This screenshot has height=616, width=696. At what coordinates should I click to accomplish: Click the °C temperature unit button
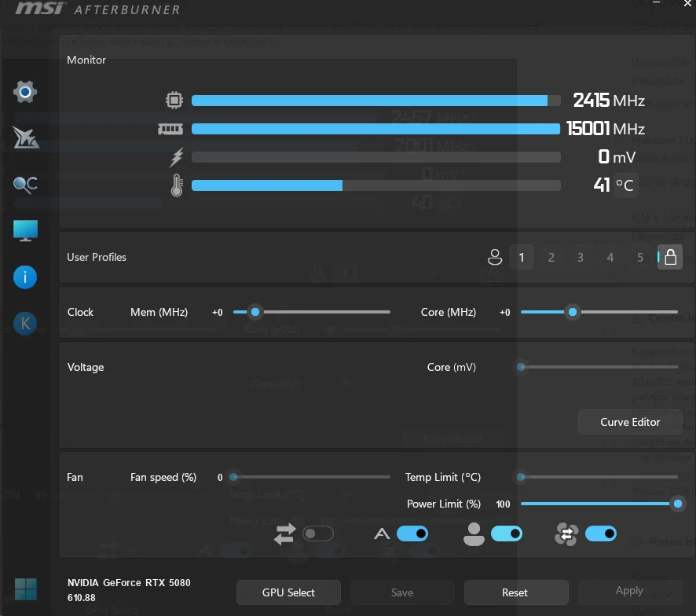point(625,185)
